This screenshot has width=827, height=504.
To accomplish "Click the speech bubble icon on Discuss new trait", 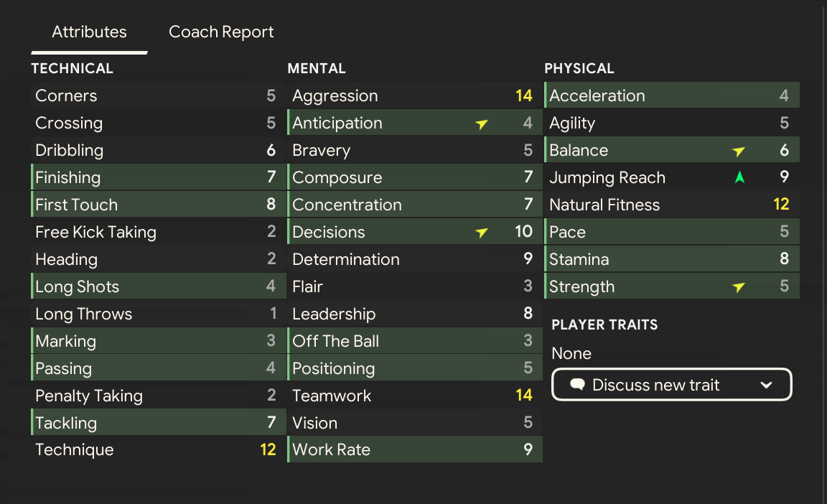I will 577,385.
